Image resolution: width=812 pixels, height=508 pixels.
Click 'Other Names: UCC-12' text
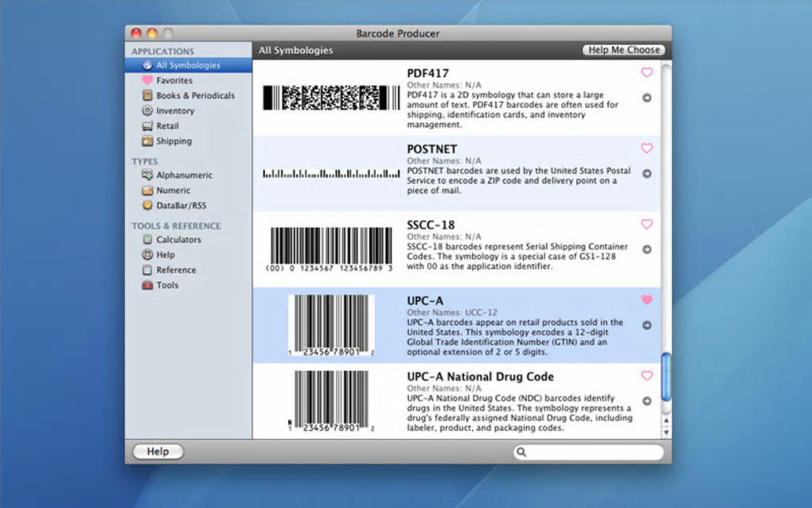click(x=452, y=312)
